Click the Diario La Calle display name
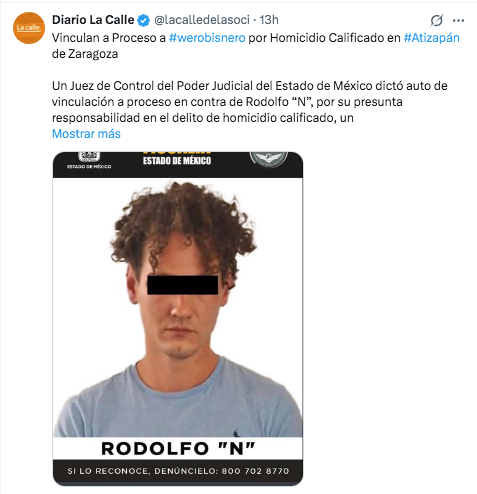 [x=93, y=20]
